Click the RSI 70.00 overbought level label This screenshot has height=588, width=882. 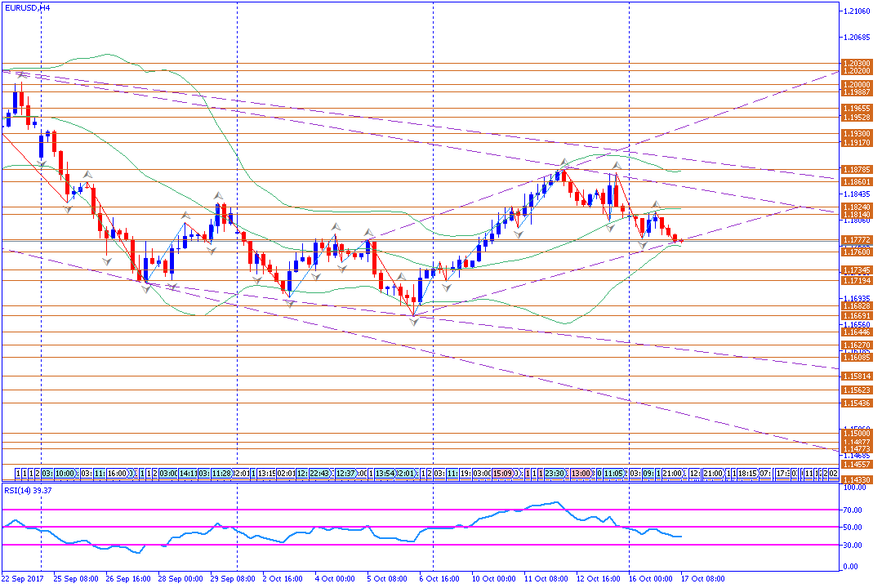point(854,509)
